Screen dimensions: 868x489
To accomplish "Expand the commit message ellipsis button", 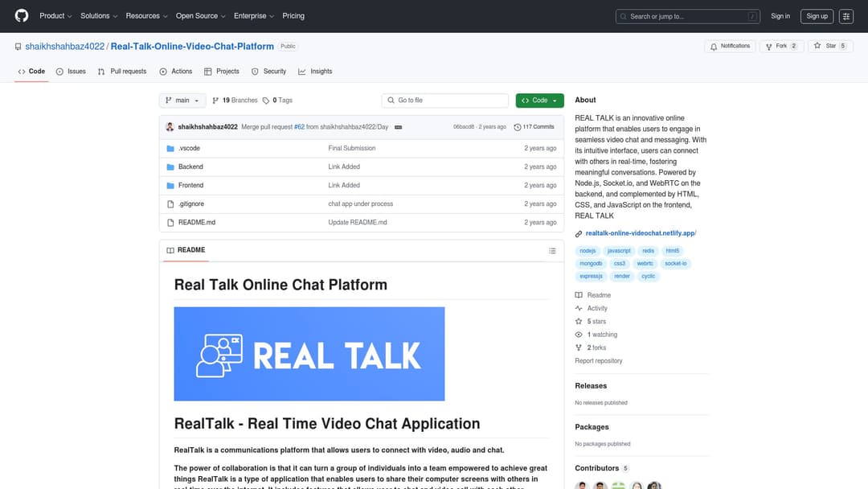I will click(398, 127).
